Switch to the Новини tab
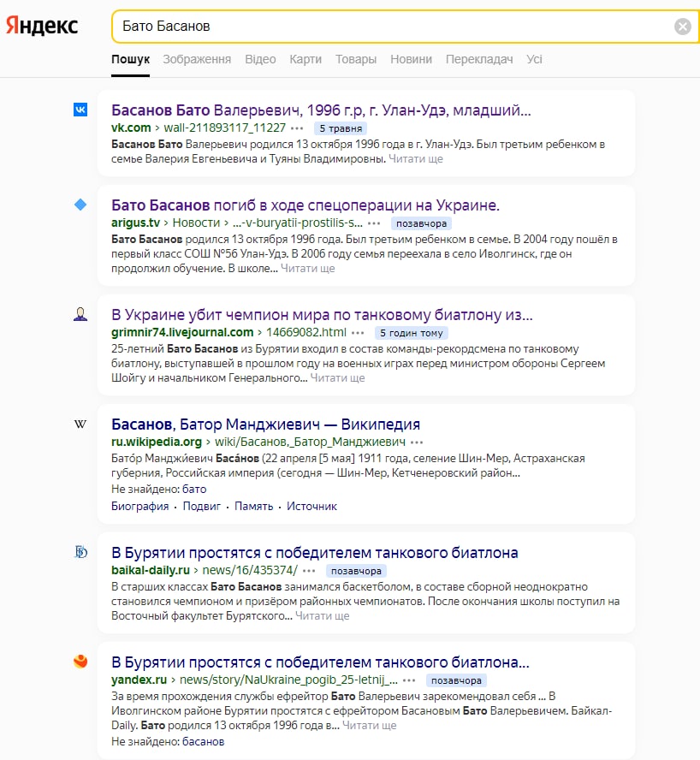Image resolution: width=700 pixels, height=760 pixels. 411,59
